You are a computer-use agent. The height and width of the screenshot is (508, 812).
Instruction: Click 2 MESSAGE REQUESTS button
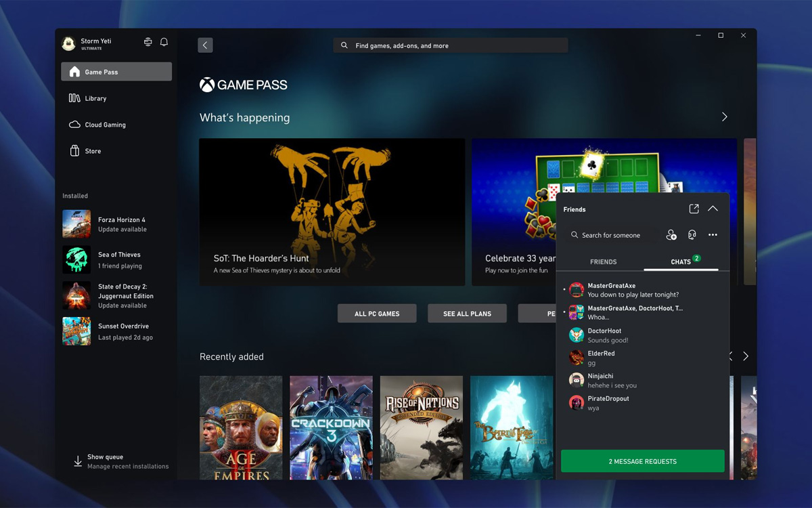click(x=643, y=461)
